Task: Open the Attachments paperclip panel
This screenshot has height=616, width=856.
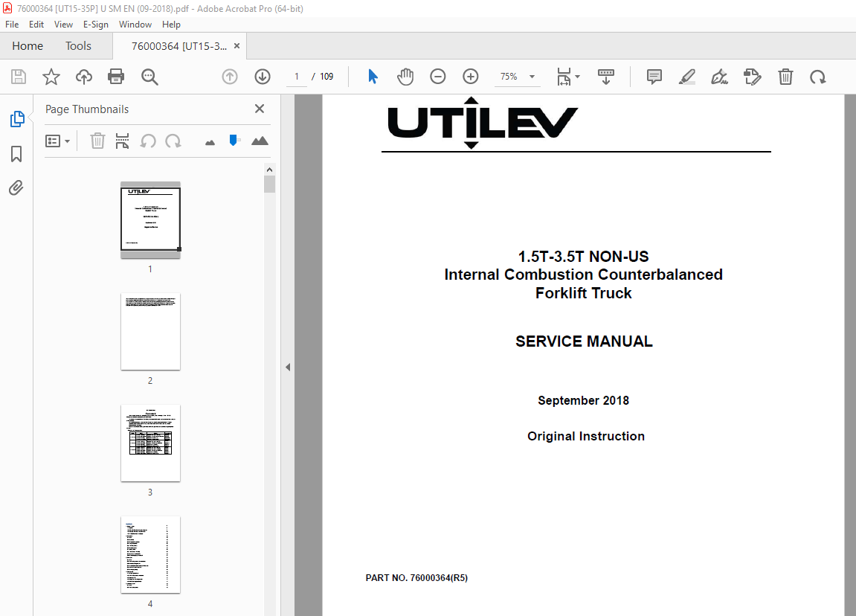Action: (16, 188)
